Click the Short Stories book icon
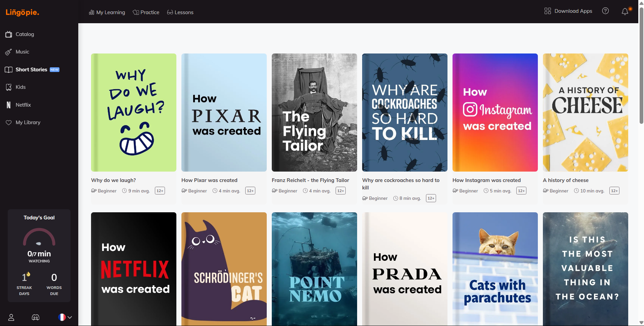 coord(9,70)
